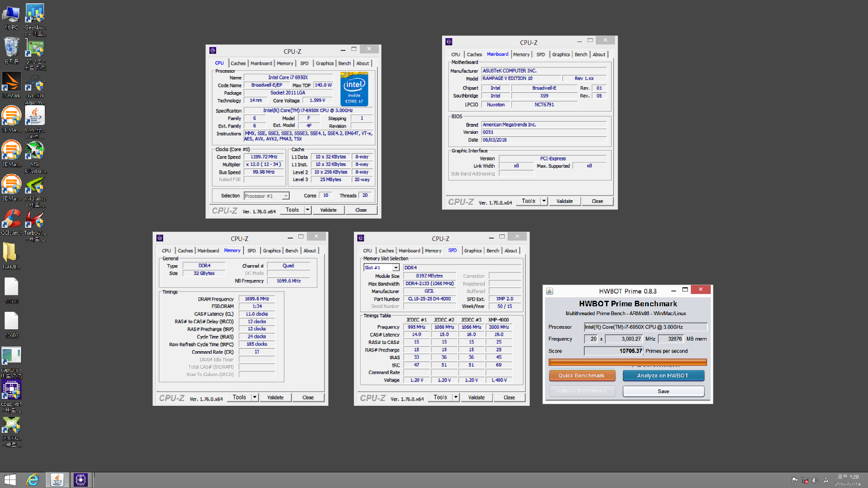Select the Memory tab in the SPD window
This screenshot has width=868, height=488.
[x=433, y=251]
